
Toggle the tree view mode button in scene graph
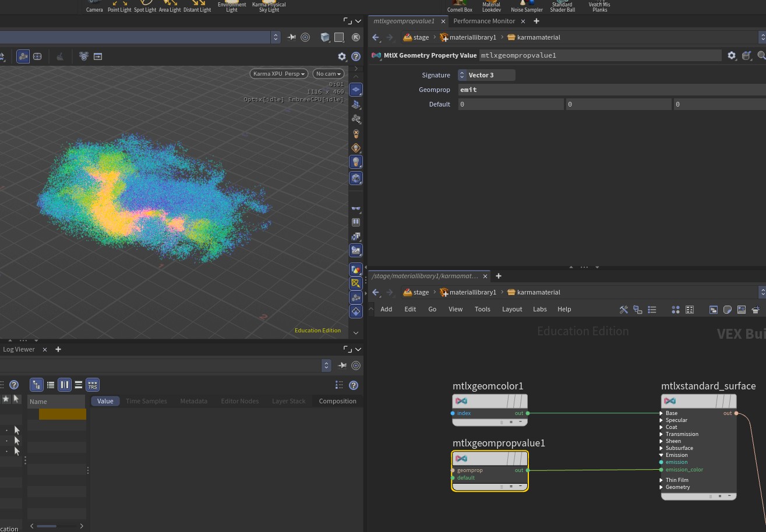[x=37, y=385]
